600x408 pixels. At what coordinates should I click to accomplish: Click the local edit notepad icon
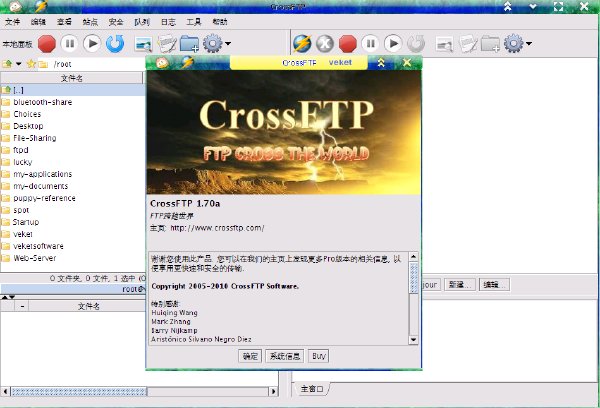(167, 44)
